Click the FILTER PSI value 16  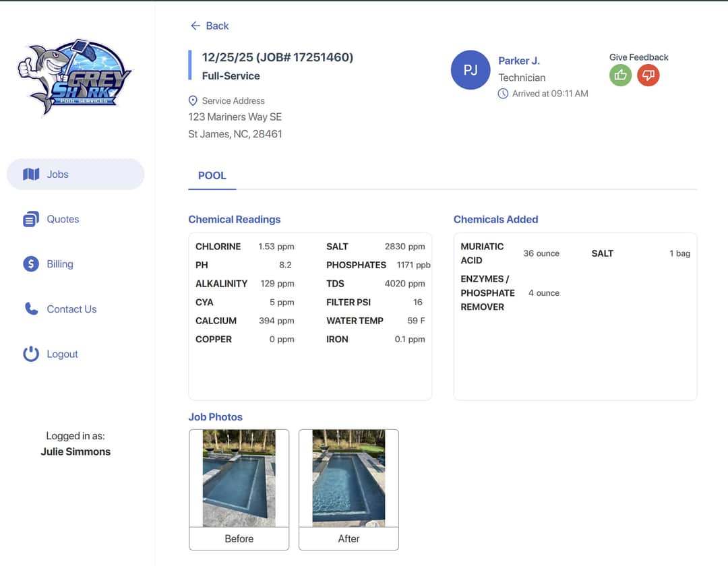(x=417, y=302)
